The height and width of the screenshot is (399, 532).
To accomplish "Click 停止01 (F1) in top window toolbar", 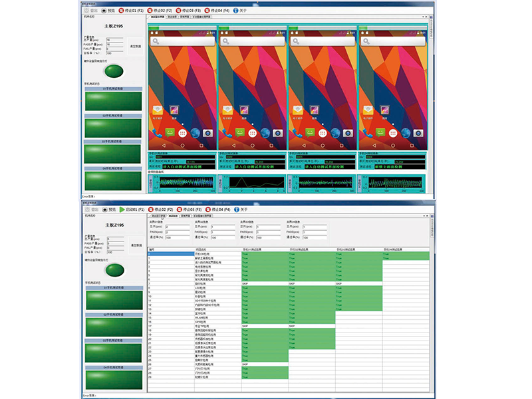I will click(127, 11).
